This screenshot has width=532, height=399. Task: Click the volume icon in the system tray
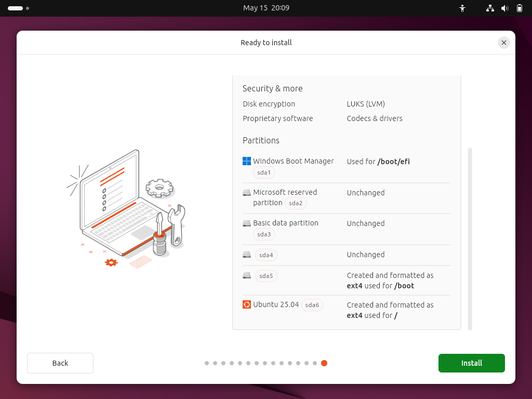pyautogui.click(x=504, y=8)
